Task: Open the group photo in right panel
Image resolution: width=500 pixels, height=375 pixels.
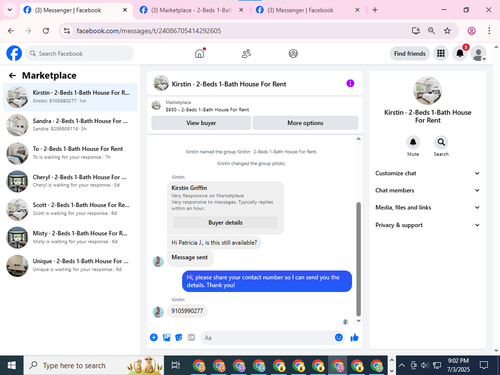Action: 428,91
